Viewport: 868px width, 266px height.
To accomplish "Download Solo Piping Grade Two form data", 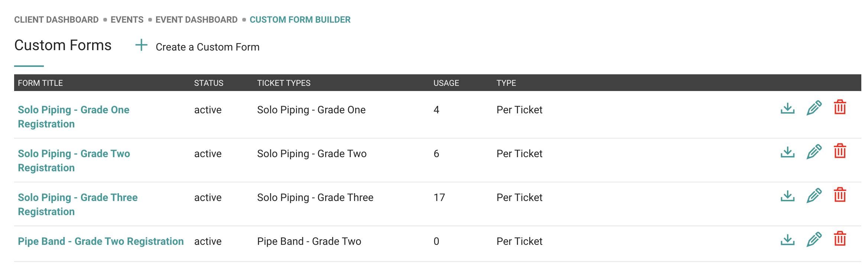I will point(787,152).
